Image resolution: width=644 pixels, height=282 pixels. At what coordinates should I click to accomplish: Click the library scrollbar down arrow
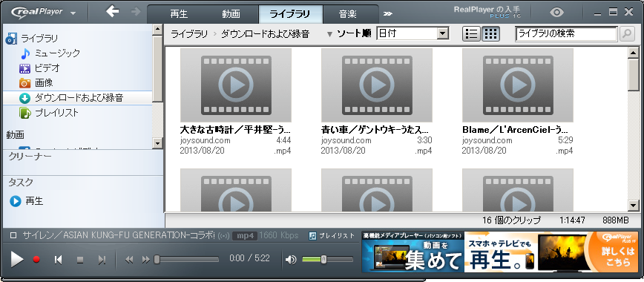tap(634, 205)
